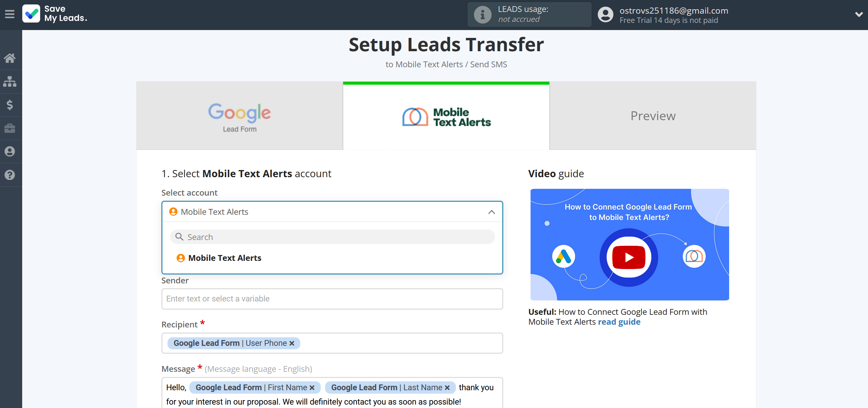Click the LEADS usage text
This screenshot has height=408, width=868.
click(x=523, y=14)
